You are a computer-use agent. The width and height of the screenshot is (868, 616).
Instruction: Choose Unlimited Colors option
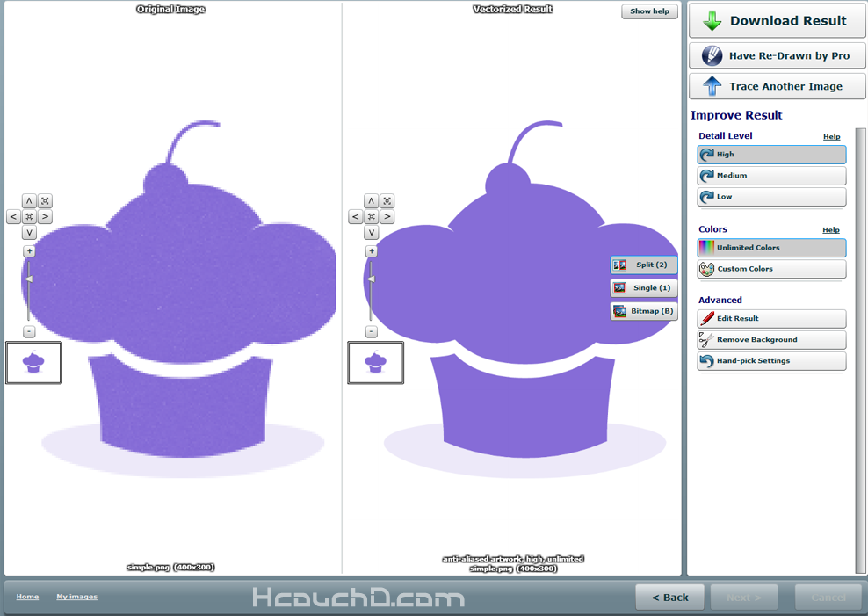pos(771,248)
